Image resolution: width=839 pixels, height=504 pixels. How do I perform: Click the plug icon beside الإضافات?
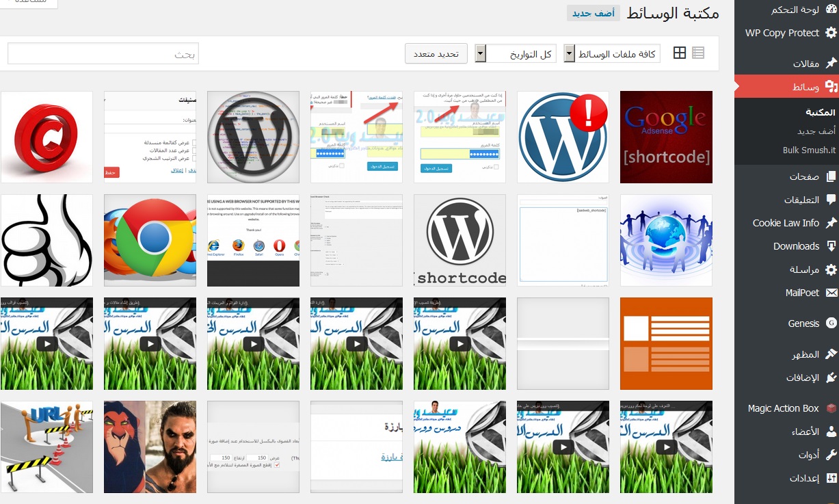[x=831, y=377]
